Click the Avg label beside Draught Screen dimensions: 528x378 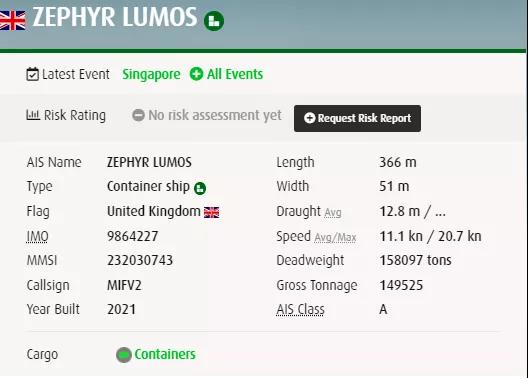coord(333,213)
